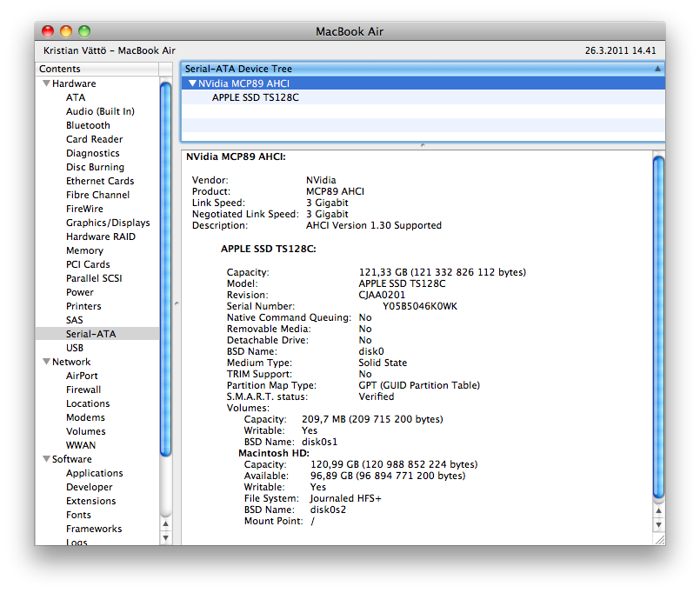Open Developer section
Image resolution: width=700 pixels, height=593 pixels.
[90, 487]
